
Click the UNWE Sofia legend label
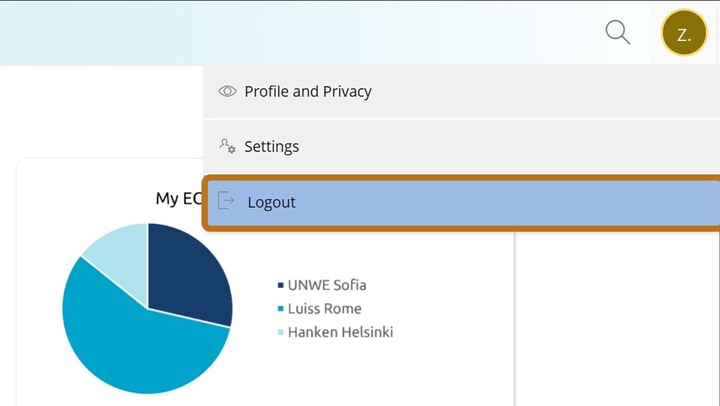tap(327, 285)
